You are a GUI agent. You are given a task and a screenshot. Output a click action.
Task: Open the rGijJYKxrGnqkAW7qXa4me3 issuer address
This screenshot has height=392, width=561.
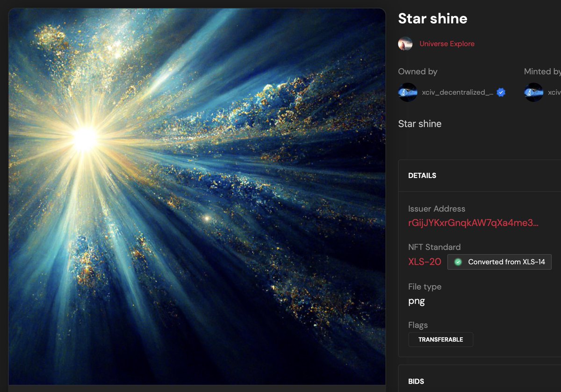click(x=473, y=223)
